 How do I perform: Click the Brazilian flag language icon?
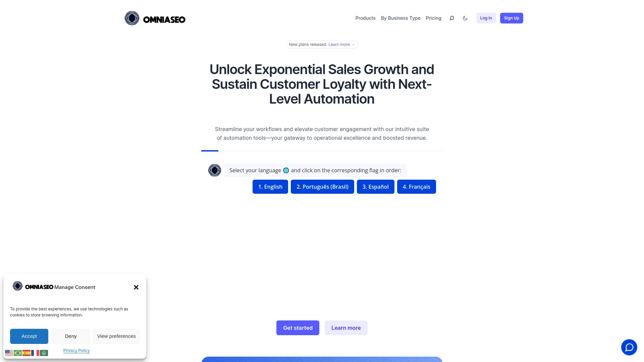18,352
